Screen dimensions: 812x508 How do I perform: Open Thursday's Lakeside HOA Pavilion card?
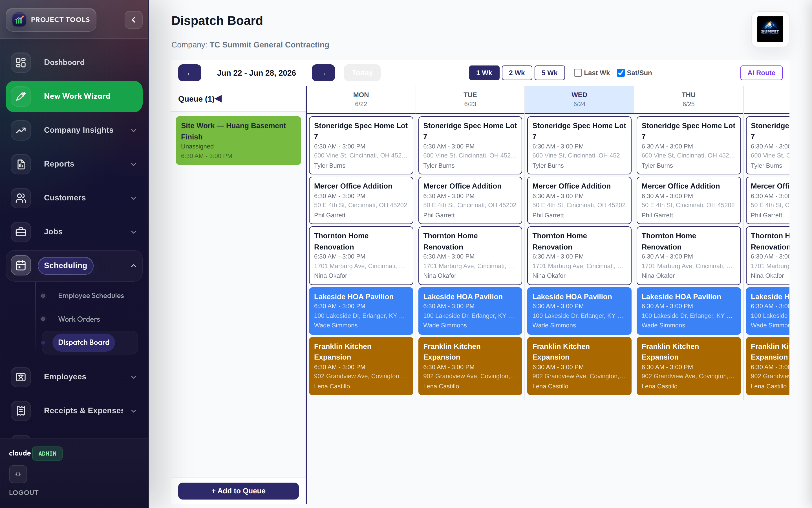[x=689, y=311]
